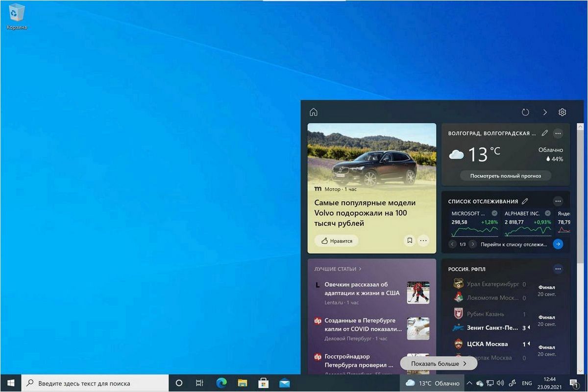Open Лучшие статьи section header
The height and width of the screenshot is (392, 588).
[338, 269]
